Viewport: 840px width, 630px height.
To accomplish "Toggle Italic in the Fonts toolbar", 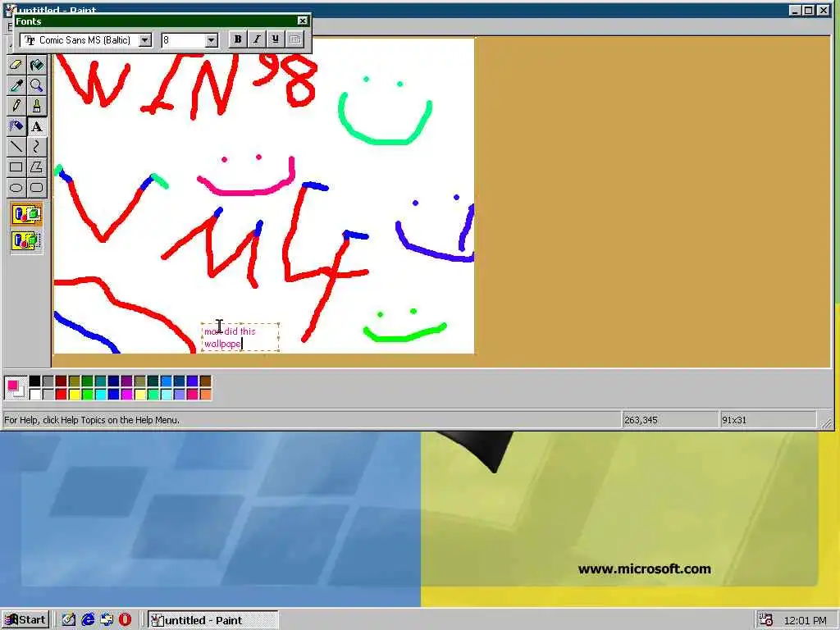I will click(x=257, y=39).
